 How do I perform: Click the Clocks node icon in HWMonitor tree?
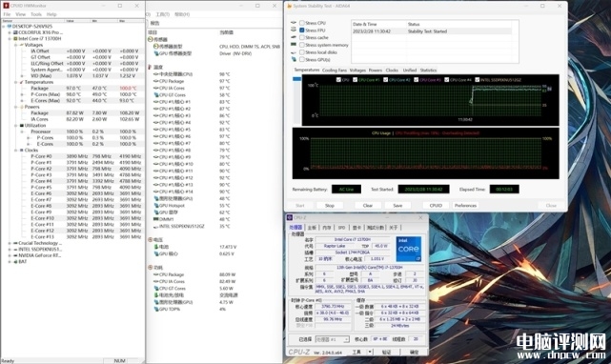(22, 150)
